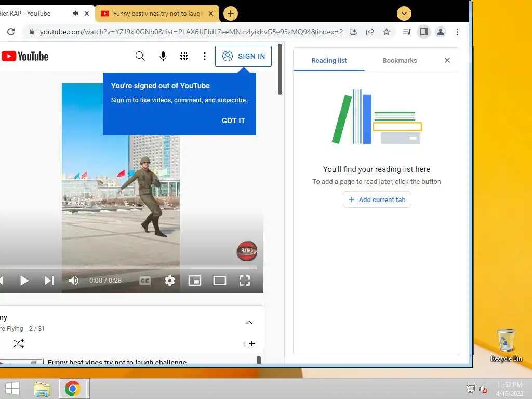
Task: Click the install app icon in address bar
Action: [353, 32]
